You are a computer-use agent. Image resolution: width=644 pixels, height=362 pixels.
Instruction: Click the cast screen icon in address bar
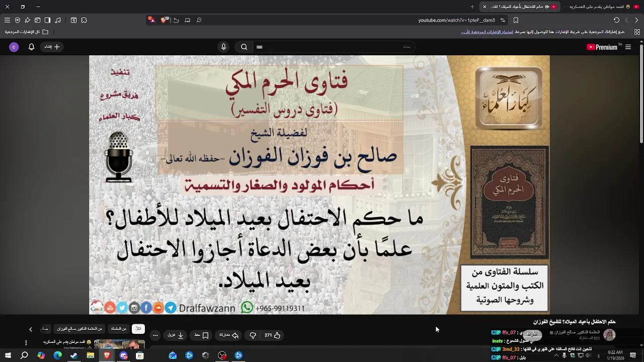(x=187, y=20)
